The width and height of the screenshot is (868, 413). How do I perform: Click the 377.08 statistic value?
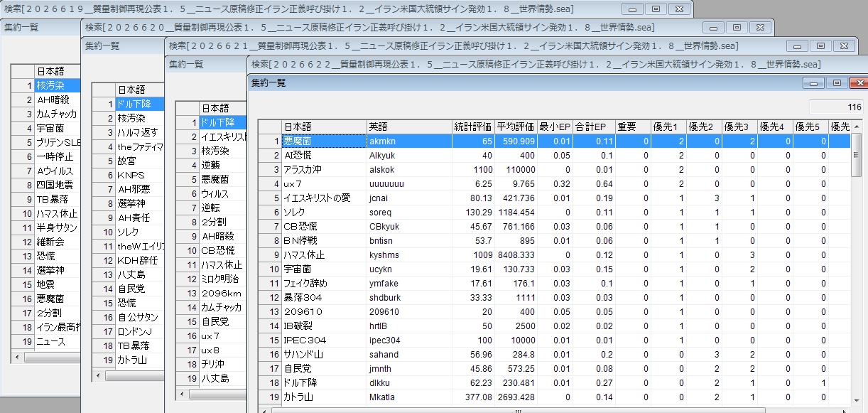pyautogui.click(x=473, y=397)
